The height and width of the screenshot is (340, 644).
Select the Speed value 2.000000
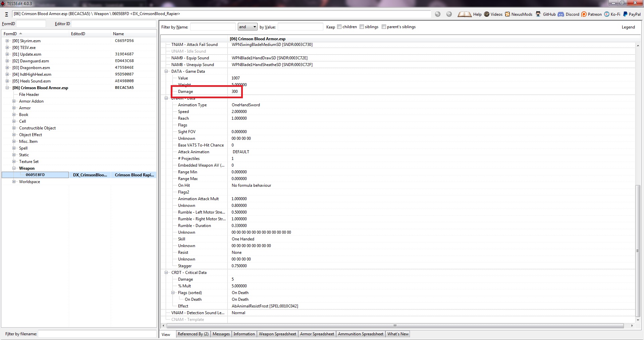[x=239, y=112]
